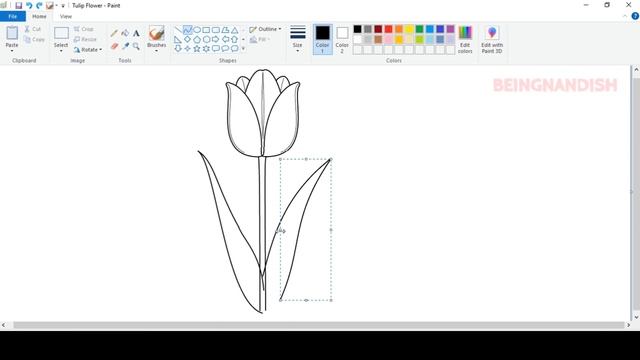This screenshot has width=640, height=360.
Task: Switch to the View tab
Action: (66, 16)
